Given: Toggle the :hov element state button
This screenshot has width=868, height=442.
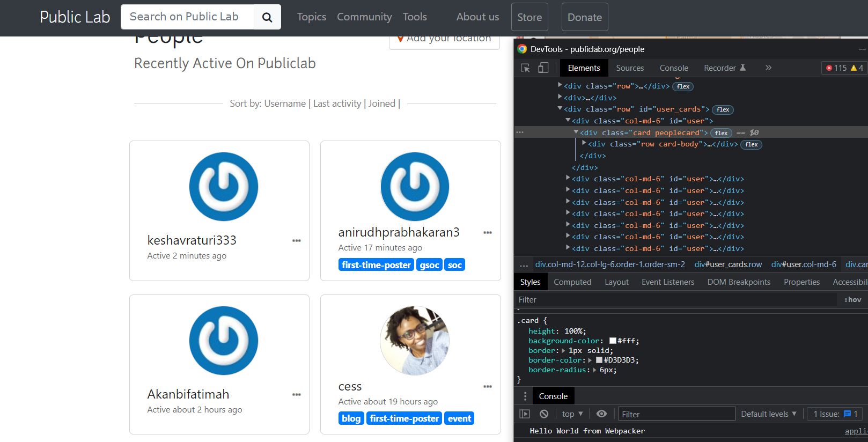Looking at the screenshot, I should 852,300.
